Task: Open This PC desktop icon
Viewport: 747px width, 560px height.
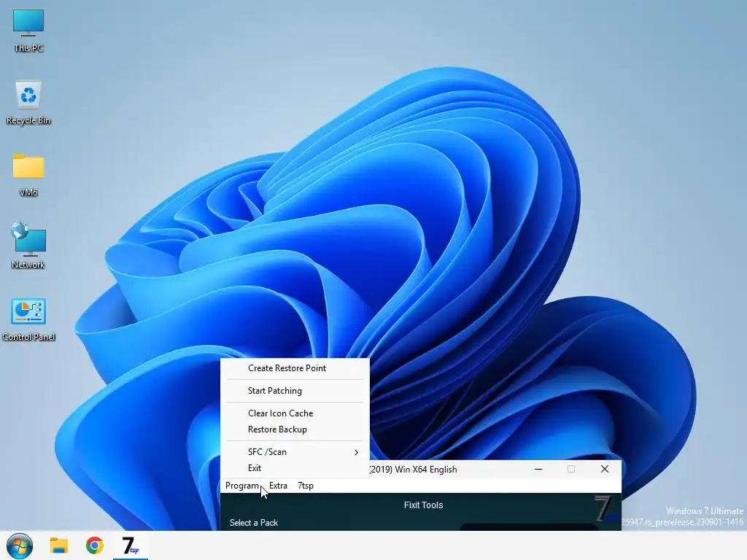Action: [x=28, y=31]
